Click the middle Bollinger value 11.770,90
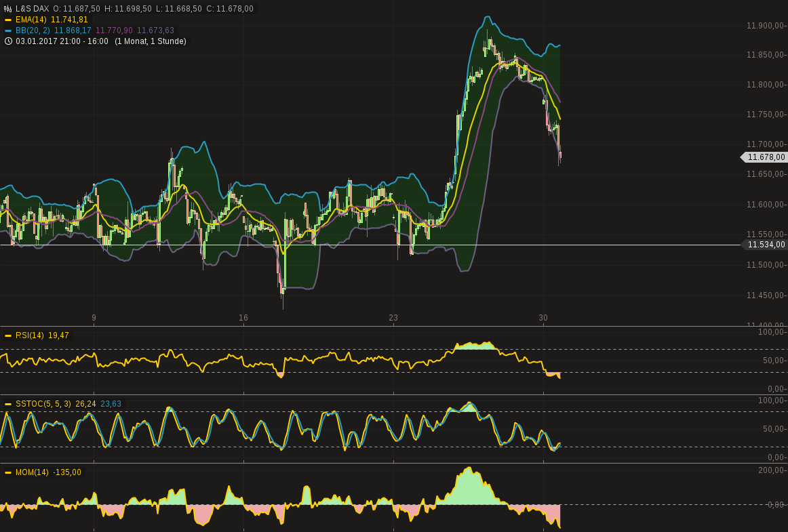 114,30
